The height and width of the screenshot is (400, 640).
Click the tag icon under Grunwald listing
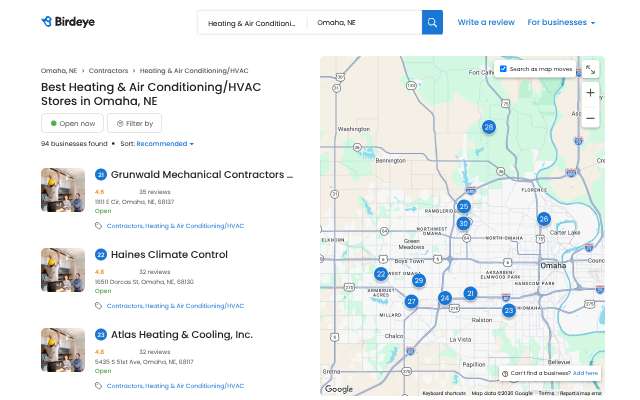98,226
